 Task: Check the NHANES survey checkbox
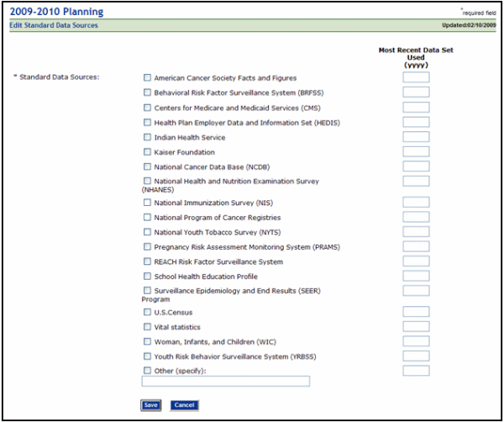tap(147, 181)
